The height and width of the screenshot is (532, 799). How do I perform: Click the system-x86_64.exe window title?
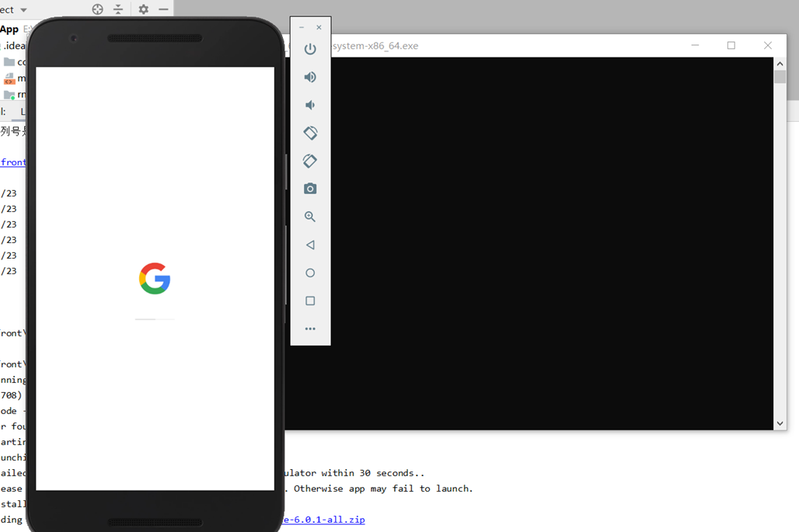(375, 46)
